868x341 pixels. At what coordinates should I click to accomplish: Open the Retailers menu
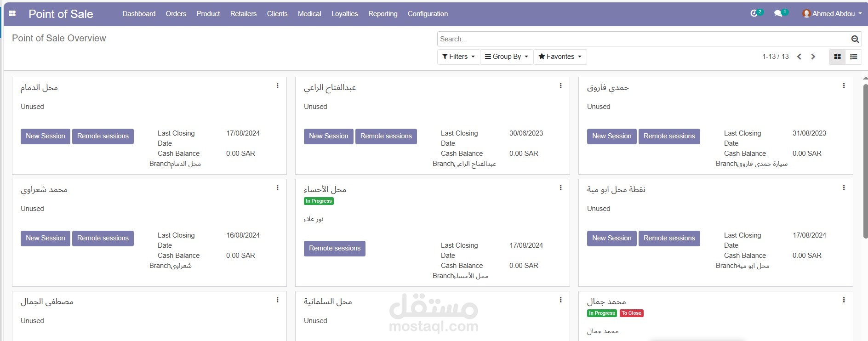243,14
